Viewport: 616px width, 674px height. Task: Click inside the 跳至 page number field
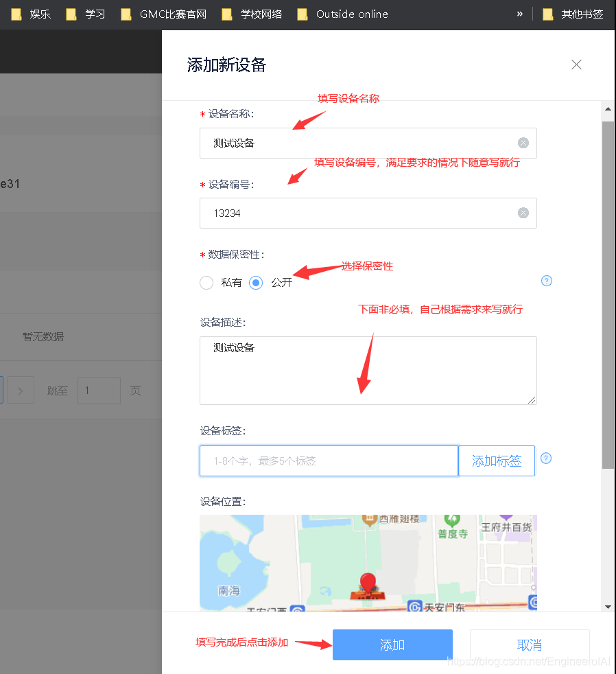(99, 390)
